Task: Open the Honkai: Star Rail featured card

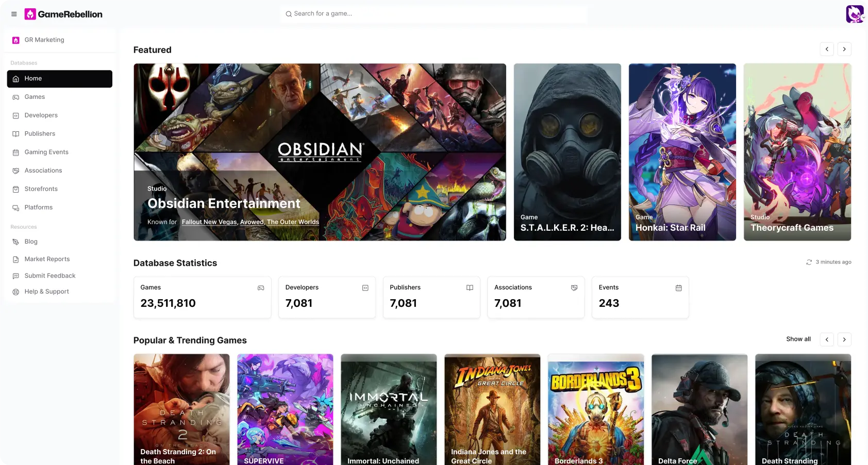Action: 682,152
